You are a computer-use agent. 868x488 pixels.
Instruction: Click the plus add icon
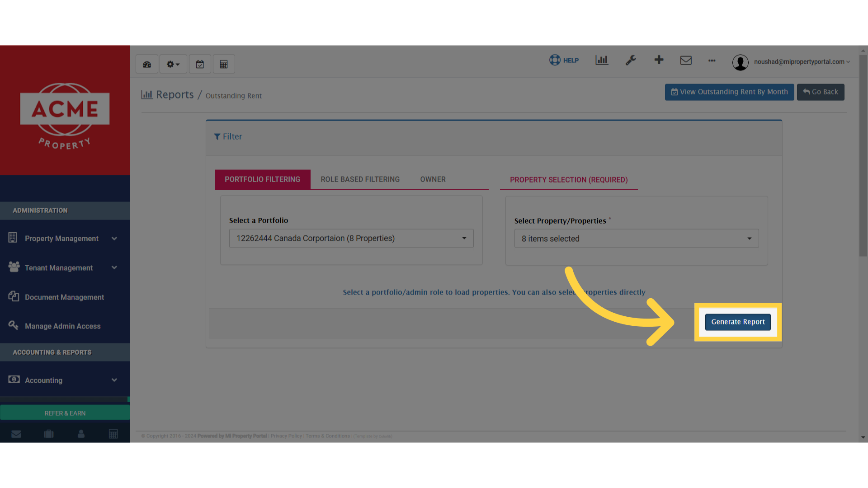pyautogui.click(x=659, y=60)
